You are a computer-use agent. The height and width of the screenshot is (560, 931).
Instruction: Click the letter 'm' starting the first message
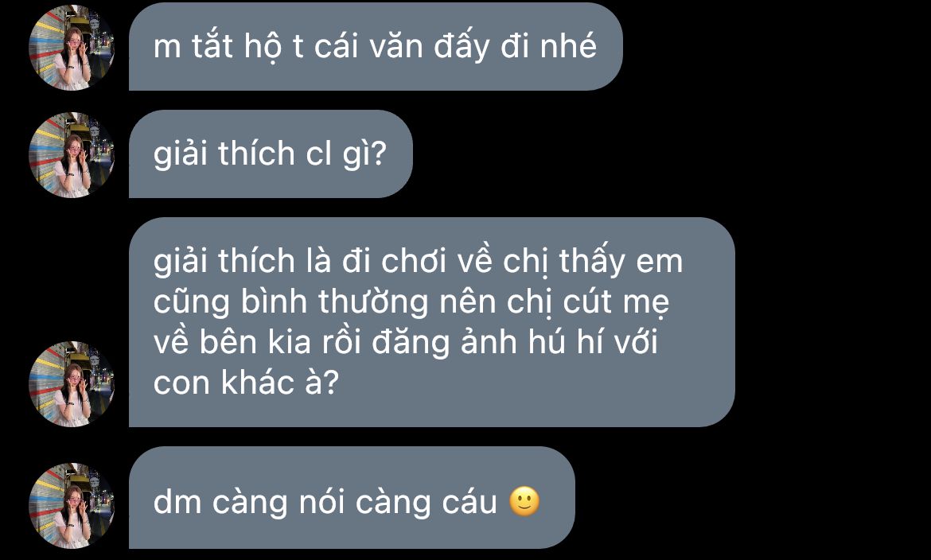pos(167,49)
